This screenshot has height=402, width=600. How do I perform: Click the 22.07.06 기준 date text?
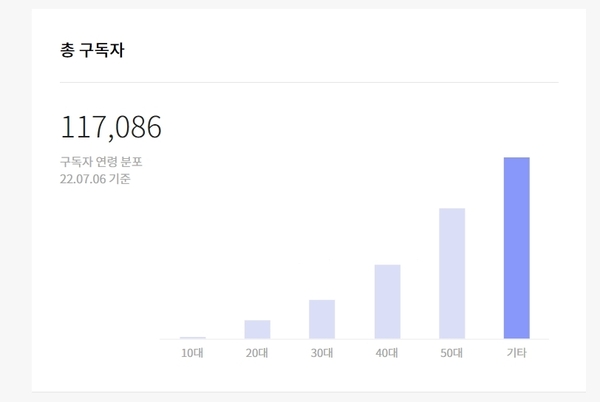click(x=95, y=179)
